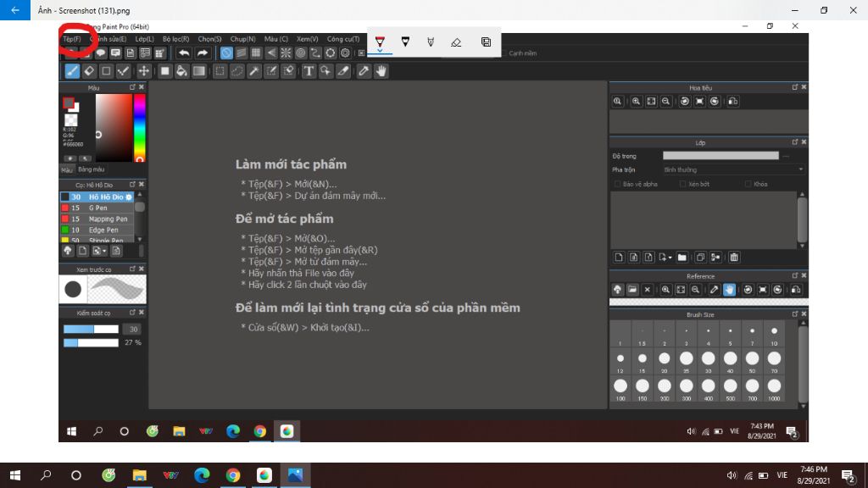Open the Tệp(F) menu
The height and width of the screenshot is (488, 868).
point(72,39)
